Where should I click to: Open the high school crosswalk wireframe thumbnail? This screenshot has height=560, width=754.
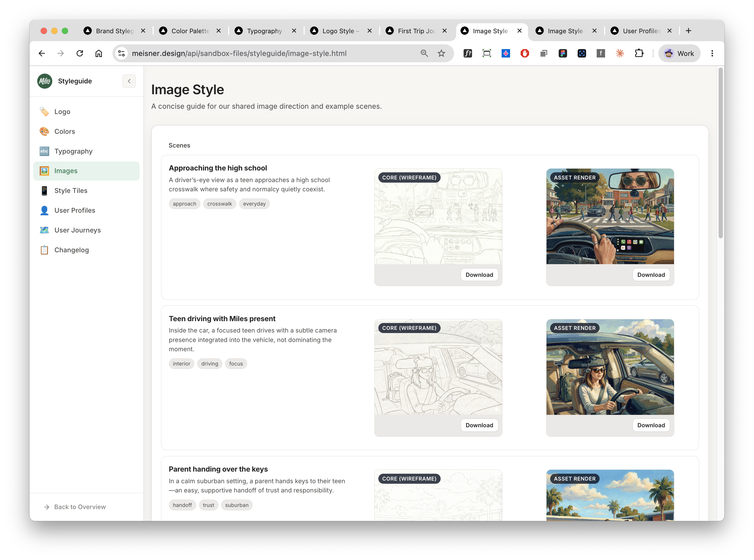438,216
